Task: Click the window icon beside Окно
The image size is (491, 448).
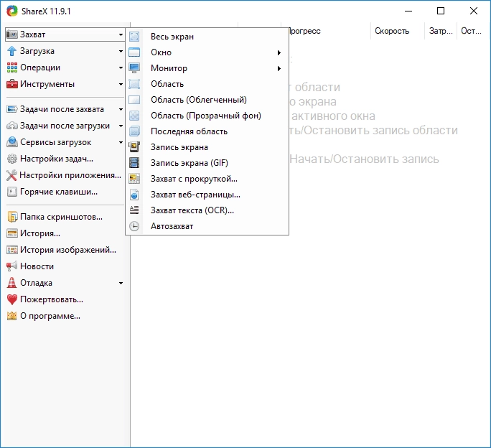Action: (134, 52)
